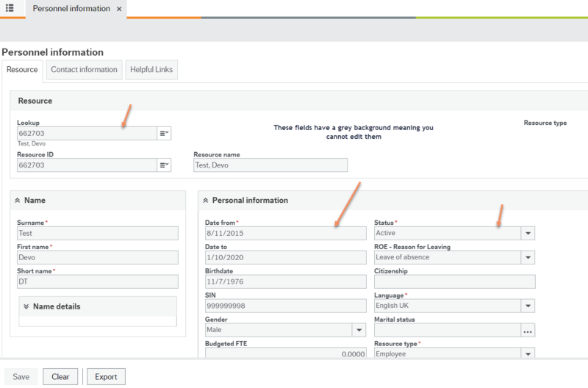
Task: Open the Resource type dropdown arrow
Action: [527, 354]
